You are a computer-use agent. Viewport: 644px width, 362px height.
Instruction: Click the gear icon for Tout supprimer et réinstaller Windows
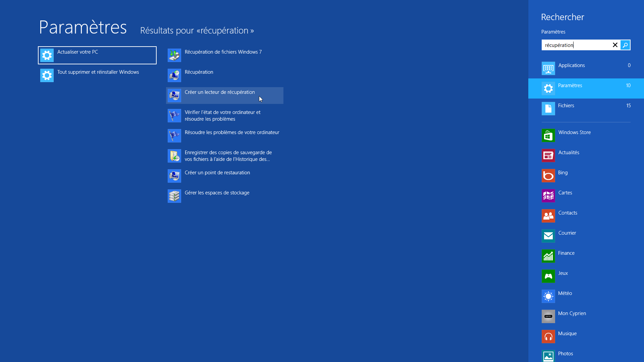tap(47, 75)
